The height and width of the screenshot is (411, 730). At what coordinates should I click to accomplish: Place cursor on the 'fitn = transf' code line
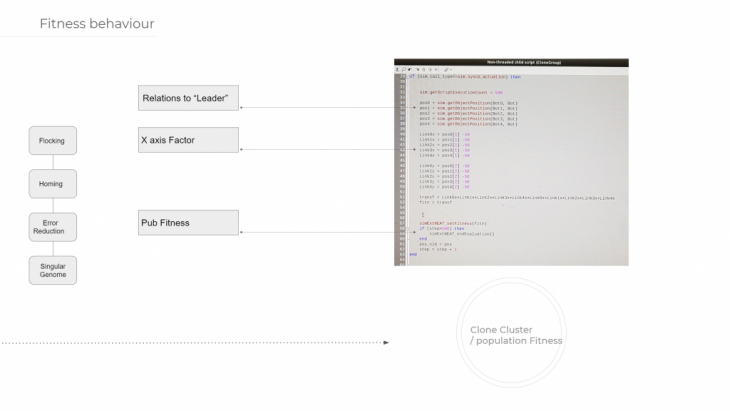point(436,203)
